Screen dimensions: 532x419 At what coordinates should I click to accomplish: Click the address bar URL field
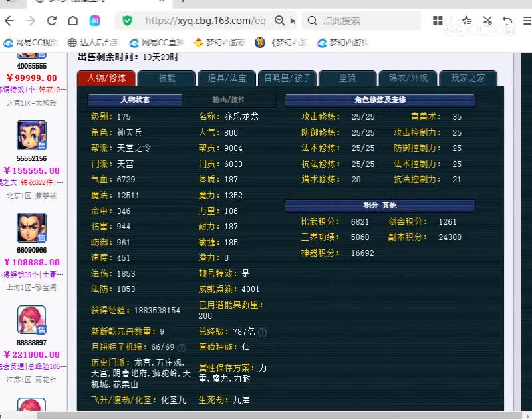[205, 21]
